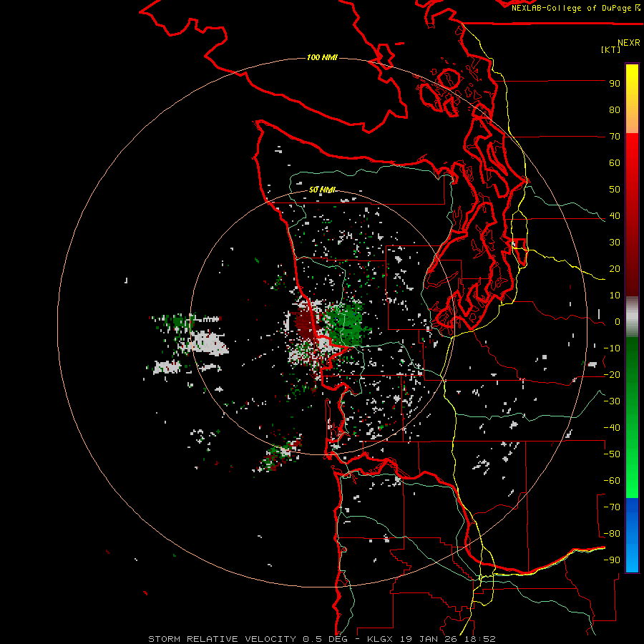644x644 pixels.
Task: Click the '100 NMI' range ring label
Action: (322, 57)
